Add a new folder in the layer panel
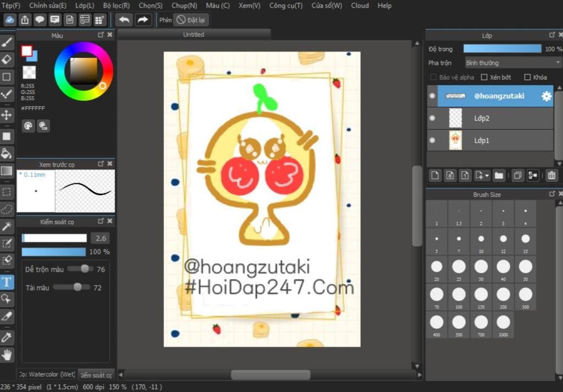 click(x=499, y=175)
